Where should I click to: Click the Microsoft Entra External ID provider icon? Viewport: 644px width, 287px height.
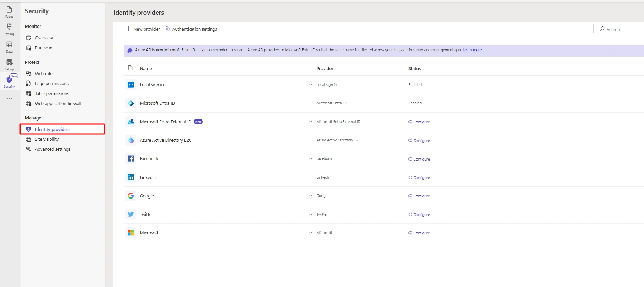click(131, 122)
